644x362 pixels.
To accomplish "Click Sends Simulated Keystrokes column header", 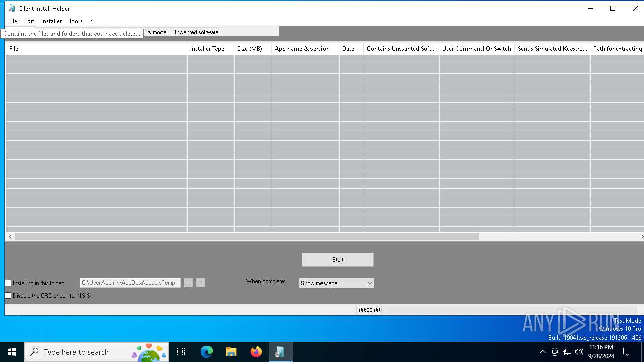I will [552, 49].
